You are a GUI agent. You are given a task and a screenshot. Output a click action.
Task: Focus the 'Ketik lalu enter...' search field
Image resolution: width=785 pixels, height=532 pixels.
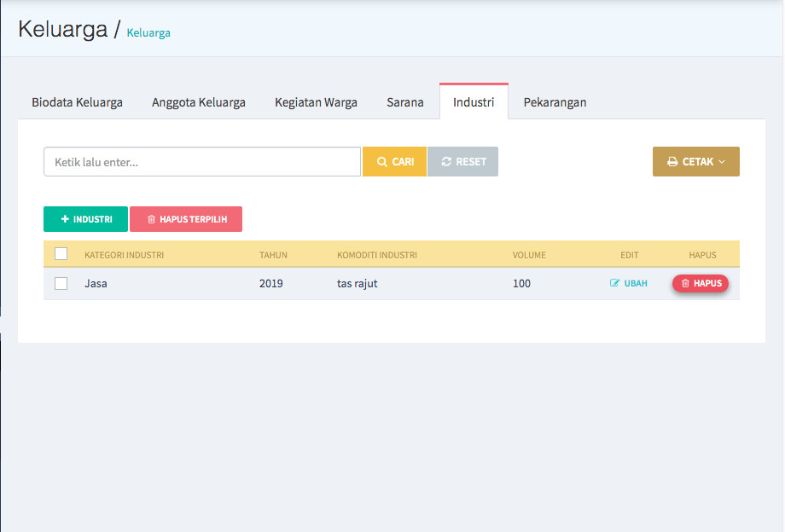click(x=202, y=162)
